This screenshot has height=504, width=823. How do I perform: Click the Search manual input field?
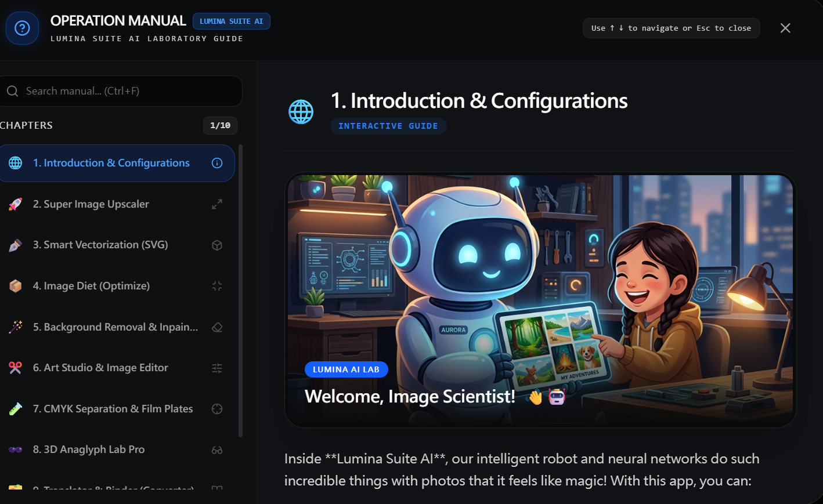click(120, 91)
